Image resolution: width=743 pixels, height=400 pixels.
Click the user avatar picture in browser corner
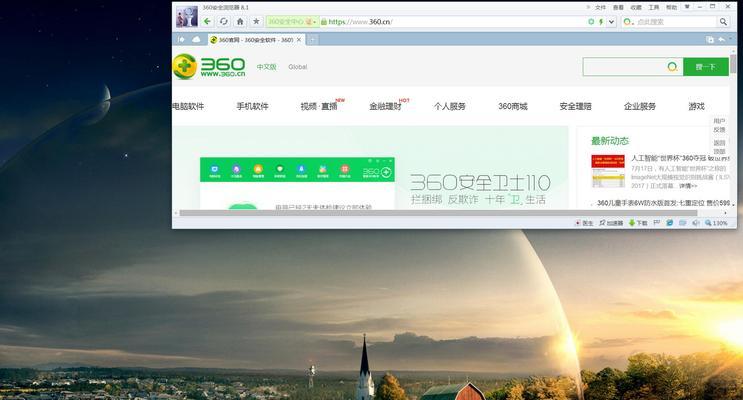pos(187,17)
